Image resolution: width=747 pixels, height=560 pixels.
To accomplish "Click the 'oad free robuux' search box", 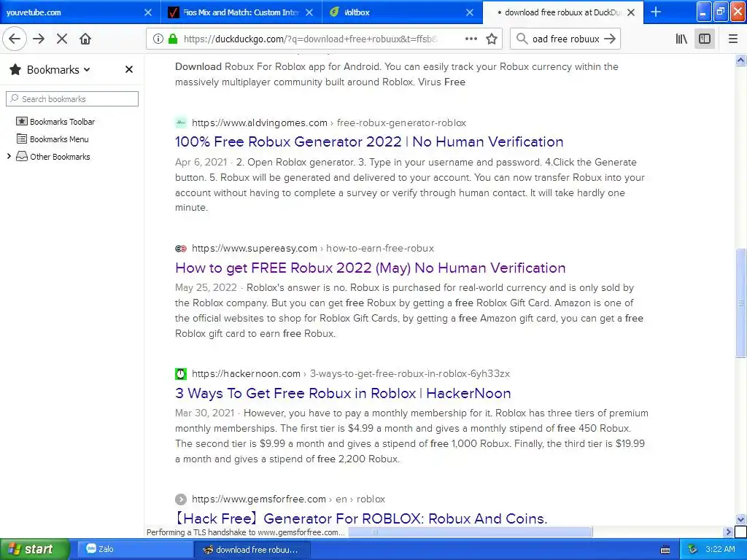I will (x=565, y=39).
